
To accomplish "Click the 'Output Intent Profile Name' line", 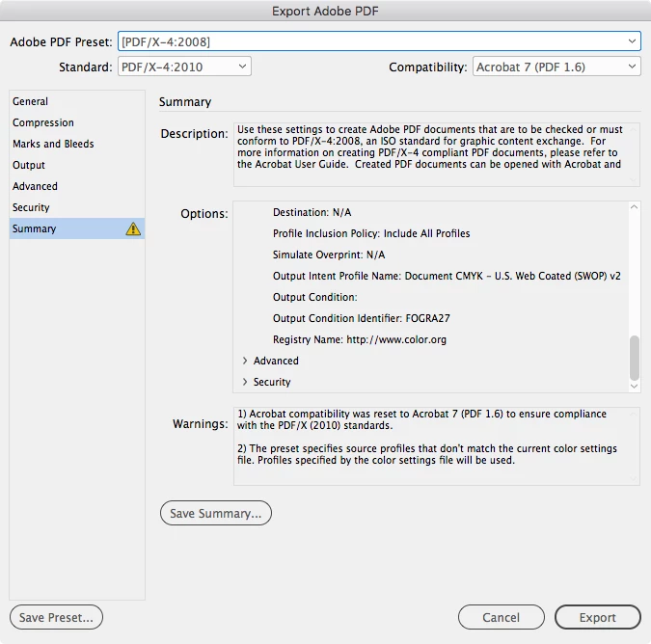I will click(x=447, y=276).
